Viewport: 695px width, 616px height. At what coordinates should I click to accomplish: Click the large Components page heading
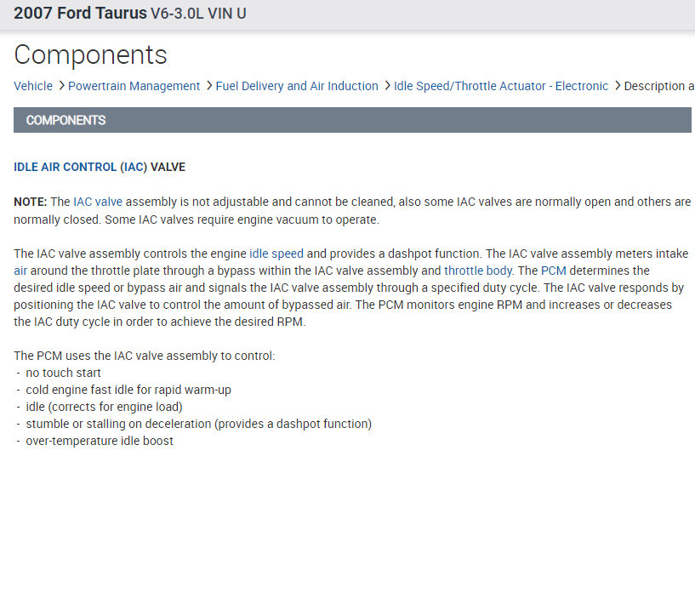pyautogui.click(x=90, y=55)
